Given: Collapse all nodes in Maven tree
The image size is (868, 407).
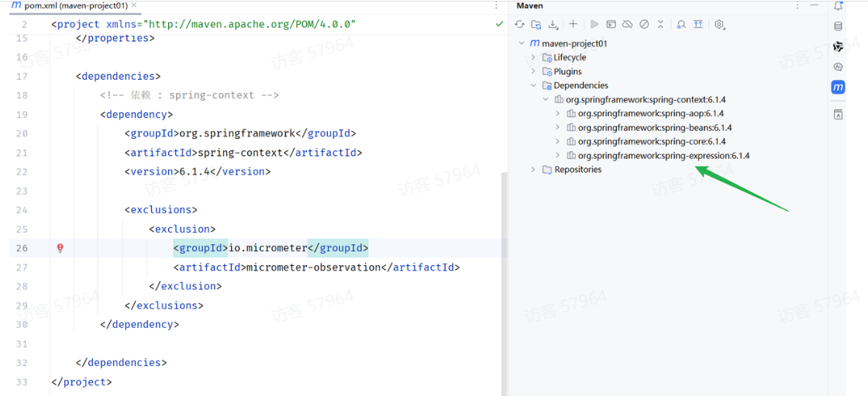Looking at the screenshot, I should tap(660, 24).
